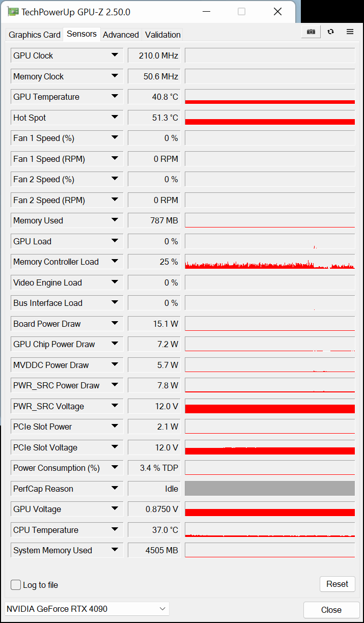
Task: Click the GPU-Z title bar app icon
Action: [x=13, y=12]
